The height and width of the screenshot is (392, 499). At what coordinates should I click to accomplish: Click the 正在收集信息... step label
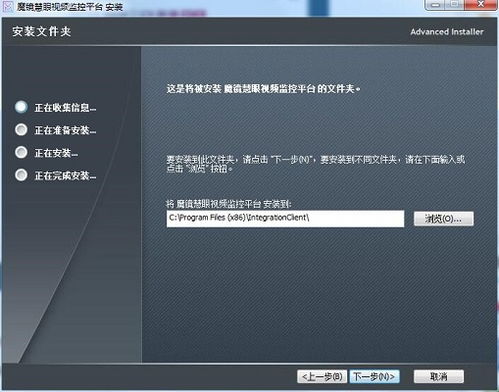click(x=65, y=108)
